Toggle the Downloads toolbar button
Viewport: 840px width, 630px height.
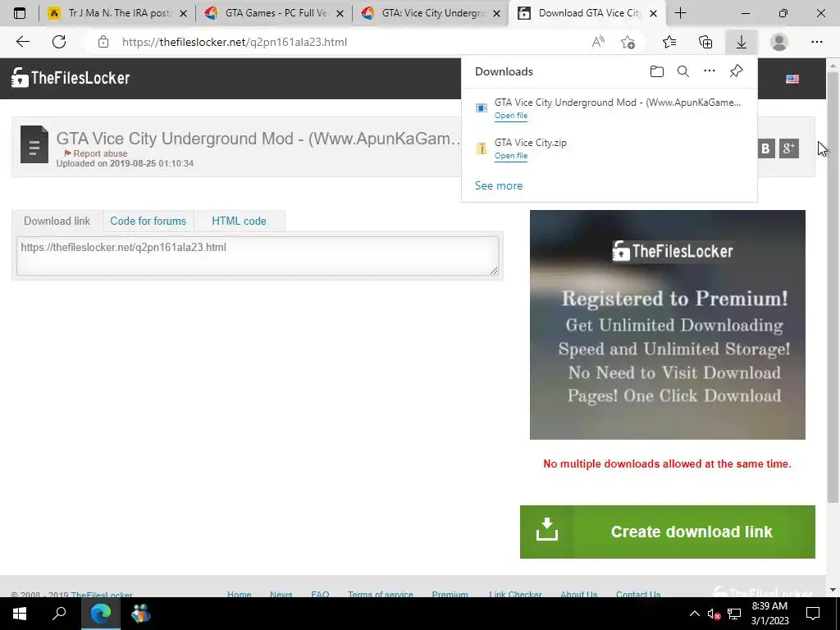[742, 42]
